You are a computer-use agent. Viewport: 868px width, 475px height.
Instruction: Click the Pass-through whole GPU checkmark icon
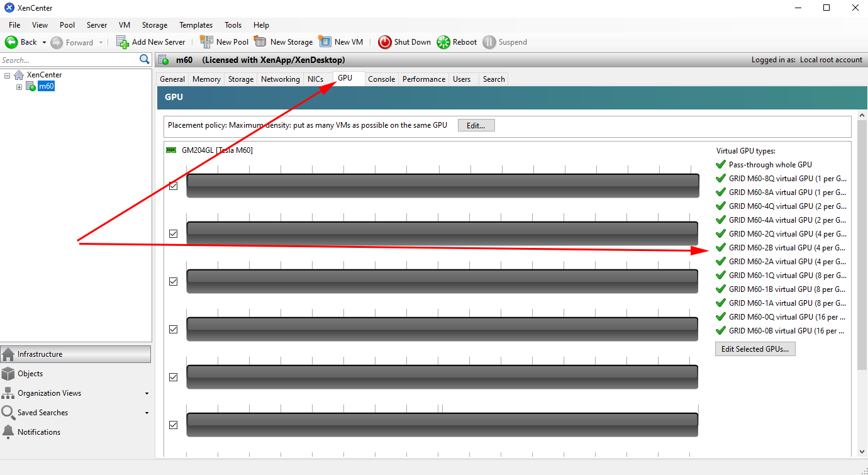point(721,165)
